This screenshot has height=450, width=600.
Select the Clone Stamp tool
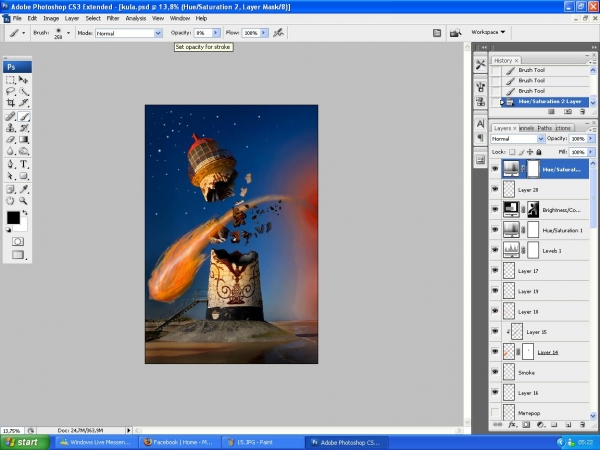click(x=10, y=128)
